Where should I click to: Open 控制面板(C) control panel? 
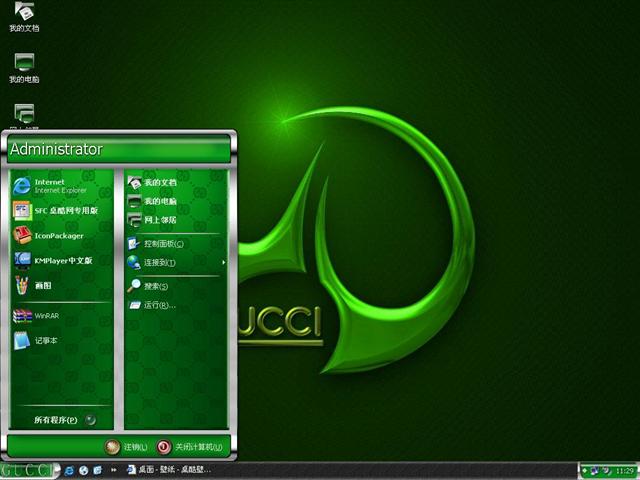[x=176, y=244]
